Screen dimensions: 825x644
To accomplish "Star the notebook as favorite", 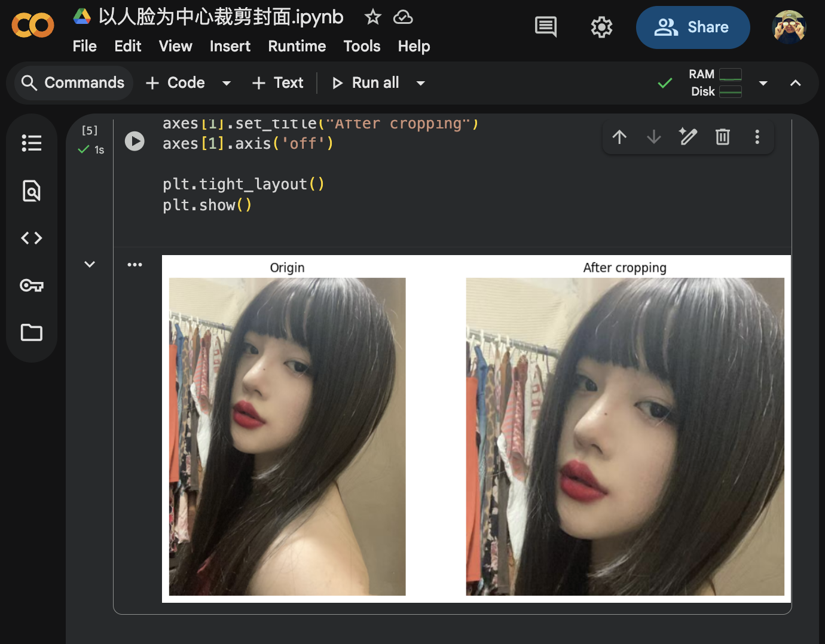I will (372, 17).
